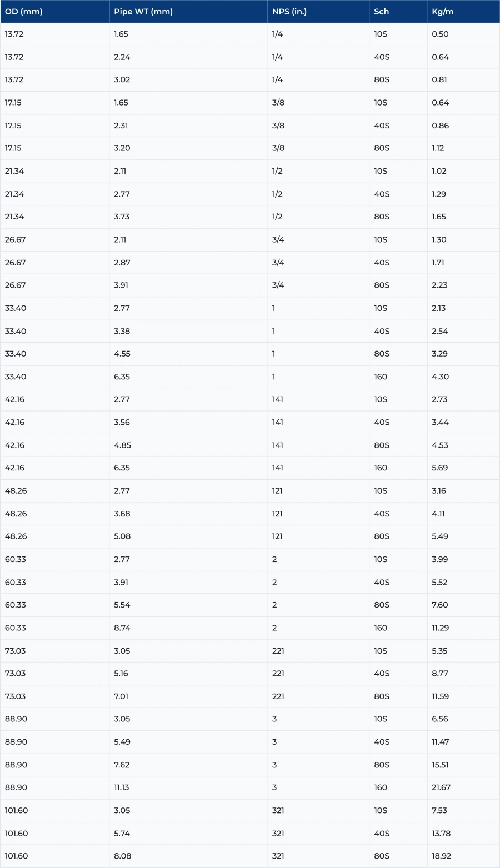
Task: Click the Sch column header
Action: (x=382, y=12)
